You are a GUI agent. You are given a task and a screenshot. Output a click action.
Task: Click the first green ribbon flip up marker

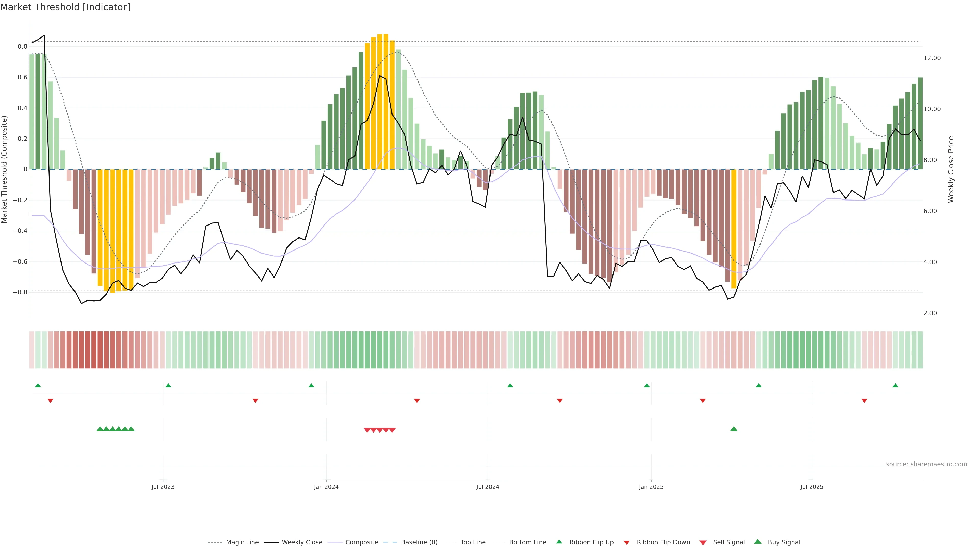(x=38, y=386)
